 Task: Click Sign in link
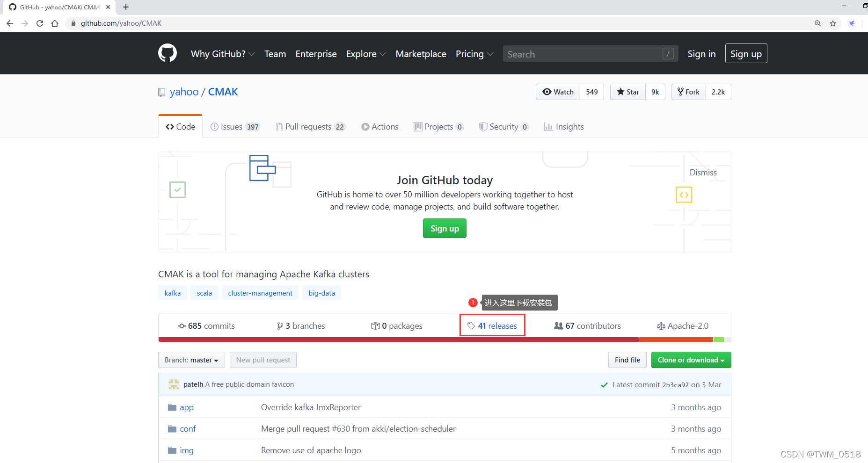point(701,54)
